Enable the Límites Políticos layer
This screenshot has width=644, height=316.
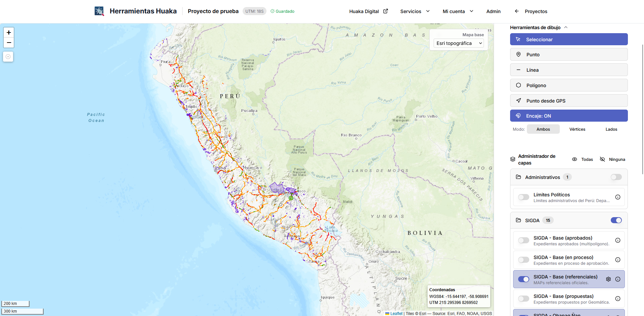(x=523, y=197)
